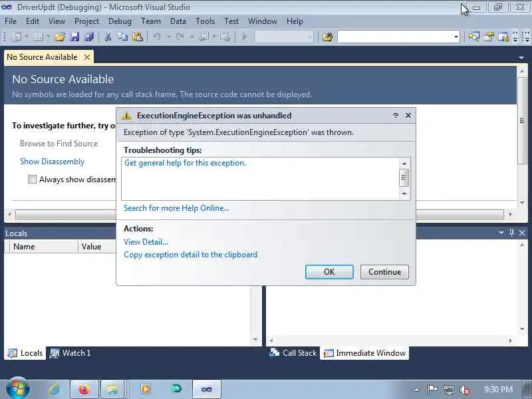Click the Navigate Backward toolbar icon

coord(203,37)
